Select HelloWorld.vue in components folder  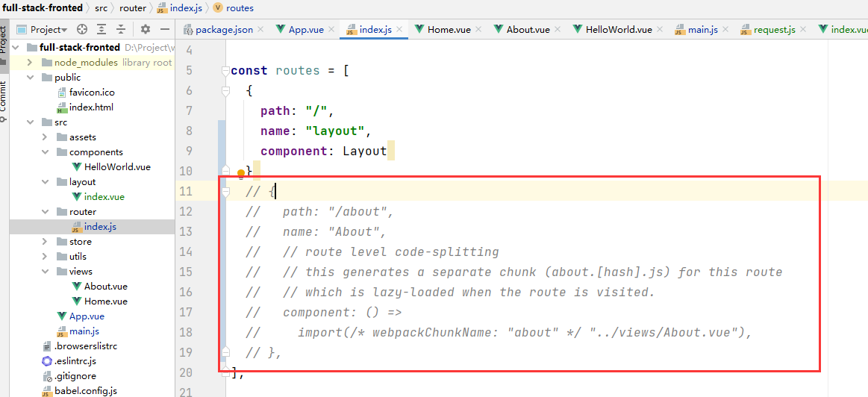pos(111,166)
